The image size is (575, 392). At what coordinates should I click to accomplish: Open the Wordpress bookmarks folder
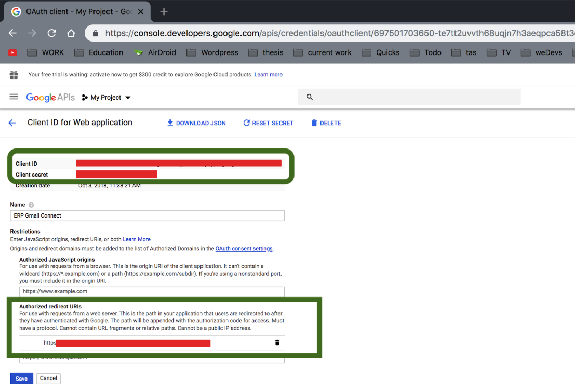pos(212,53)
